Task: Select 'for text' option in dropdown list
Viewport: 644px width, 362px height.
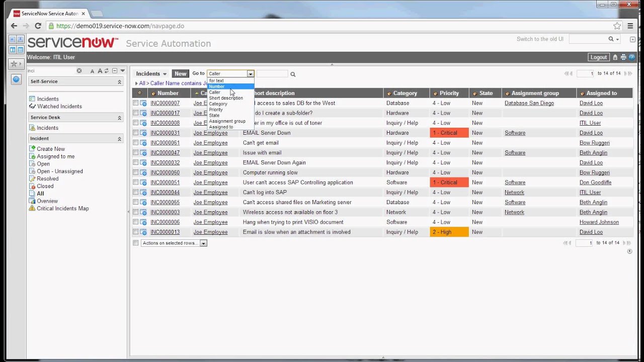Action: pos(230,80)
